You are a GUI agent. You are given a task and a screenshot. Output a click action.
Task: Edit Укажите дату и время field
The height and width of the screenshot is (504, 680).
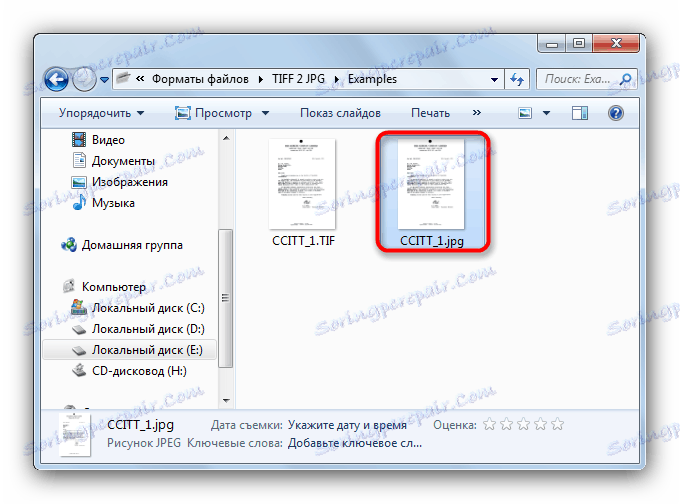(x=347, y=425)
